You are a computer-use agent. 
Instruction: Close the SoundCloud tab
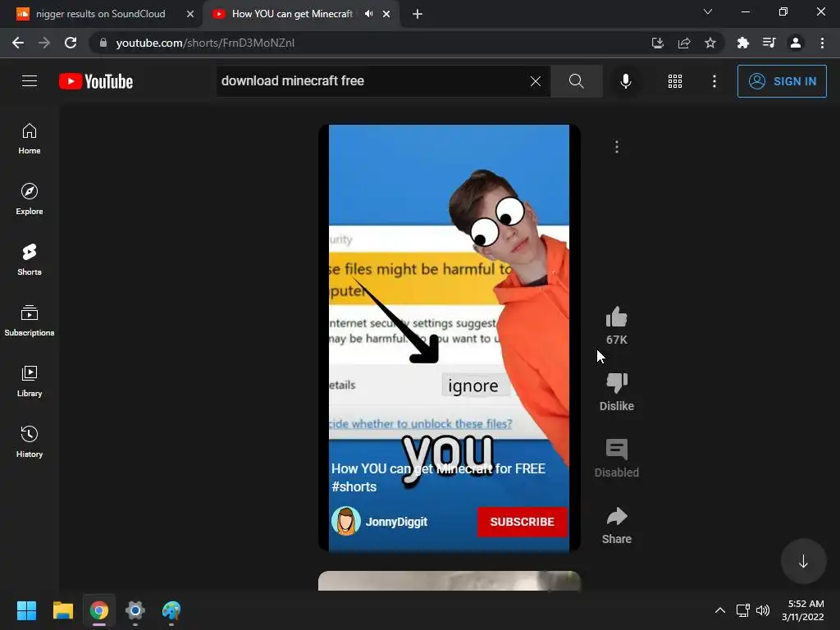[x=189, y=14]
